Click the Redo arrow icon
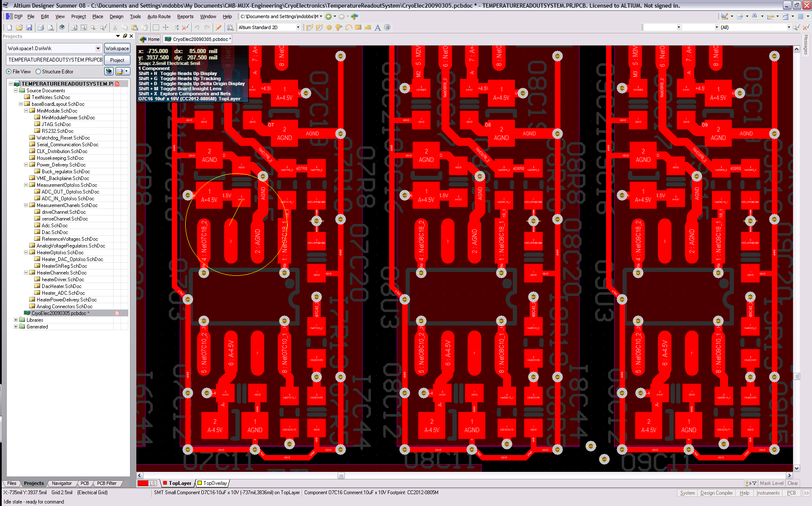The height and width of the screenshot is (506, 812). 207,27
